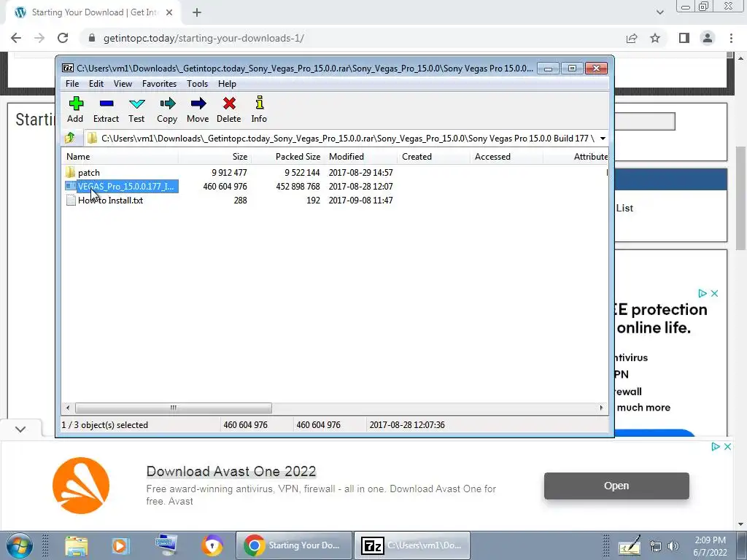747x560 pixels.
Task: Select the Starting Your Download tab
Action: click(x=94, y=13)
